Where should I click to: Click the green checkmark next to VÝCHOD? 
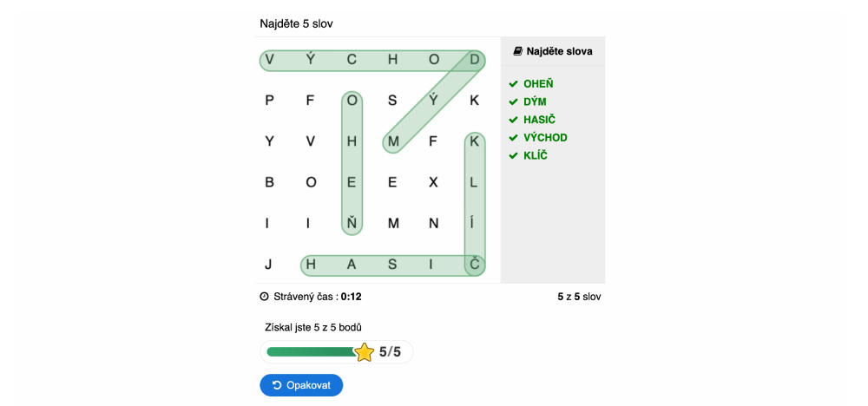(513, 138)
